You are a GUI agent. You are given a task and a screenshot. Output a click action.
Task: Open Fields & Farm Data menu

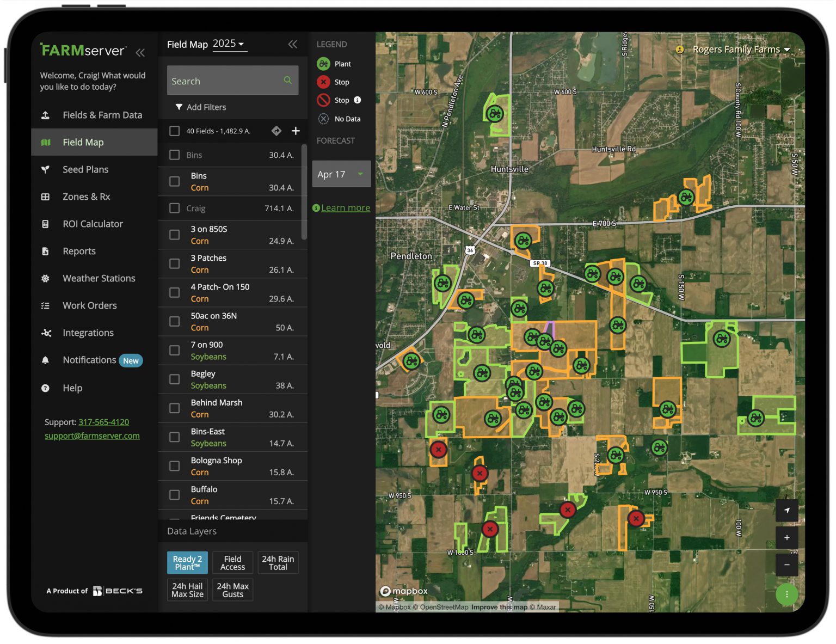coord(94,115)
